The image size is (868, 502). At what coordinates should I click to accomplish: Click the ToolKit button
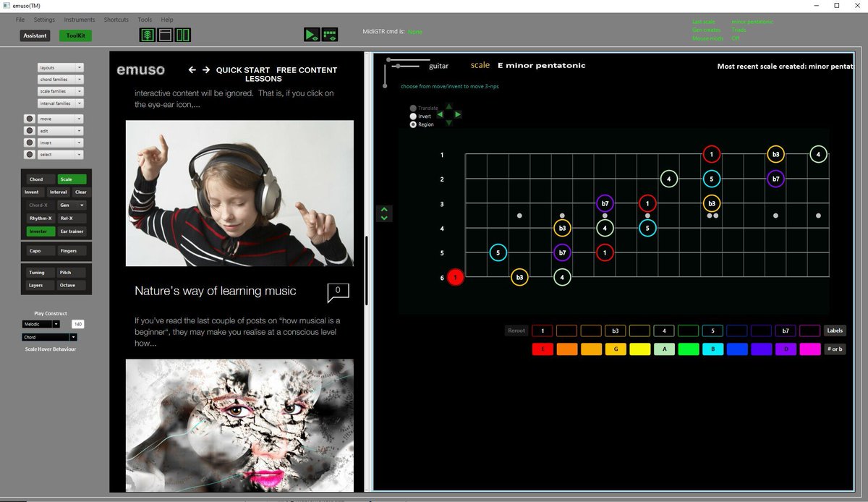tap(75, 35)
